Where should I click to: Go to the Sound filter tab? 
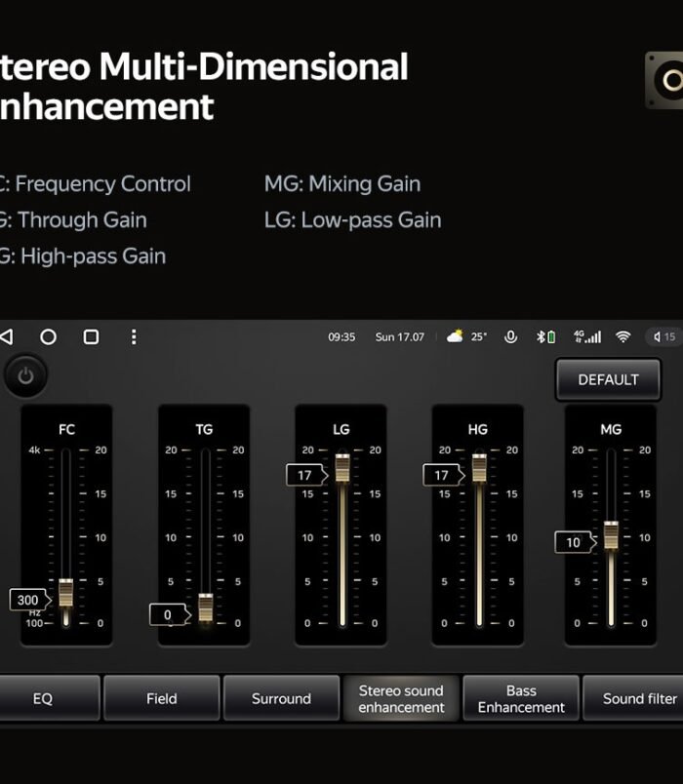[638, 698]
